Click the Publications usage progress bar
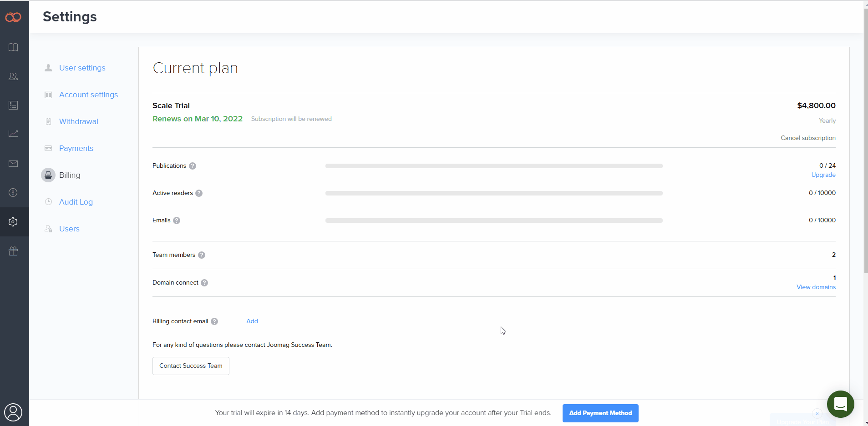The height and width of the screenshot is (426, 868). (x=494, y=166)
